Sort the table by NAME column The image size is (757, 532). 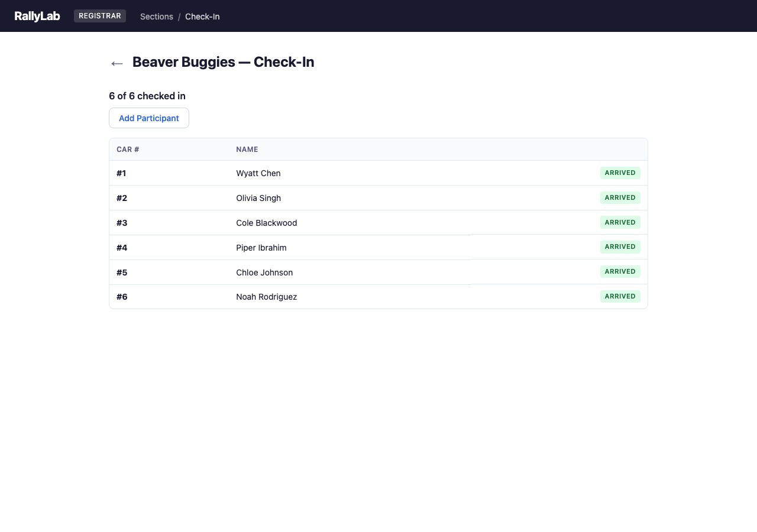tap(247, 149)
